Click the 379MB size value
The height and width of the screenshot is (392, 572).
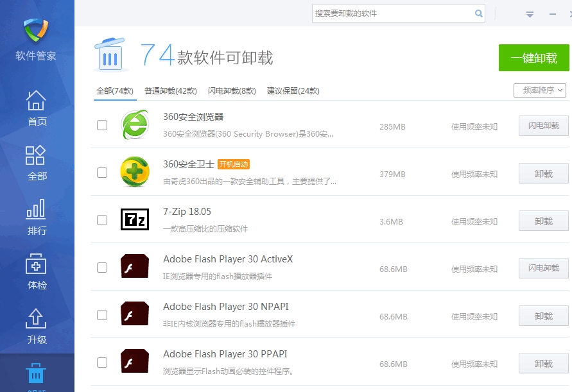[x=392, y=175]
